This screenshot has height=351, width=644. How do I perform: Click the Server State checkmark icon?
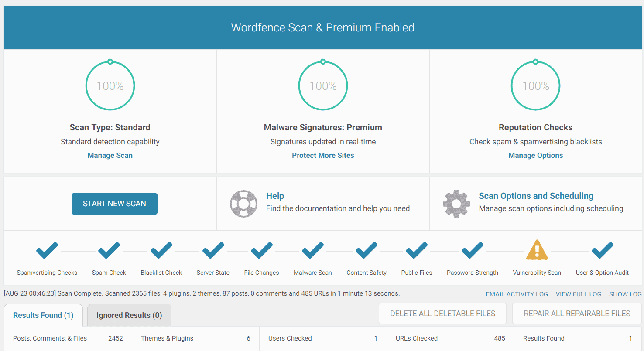[x=213, y=250]
